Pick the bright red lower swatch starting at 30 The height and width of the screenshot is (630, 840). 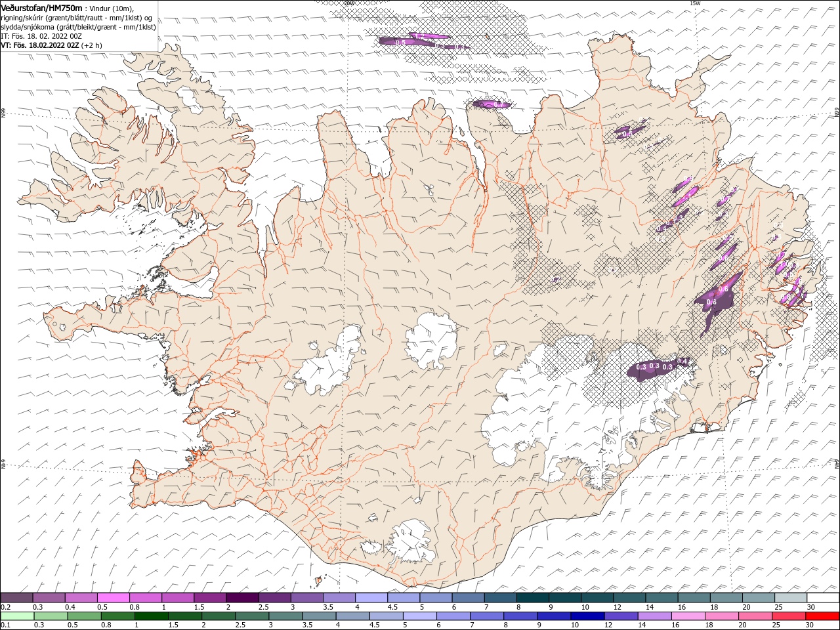pos(822,616)
